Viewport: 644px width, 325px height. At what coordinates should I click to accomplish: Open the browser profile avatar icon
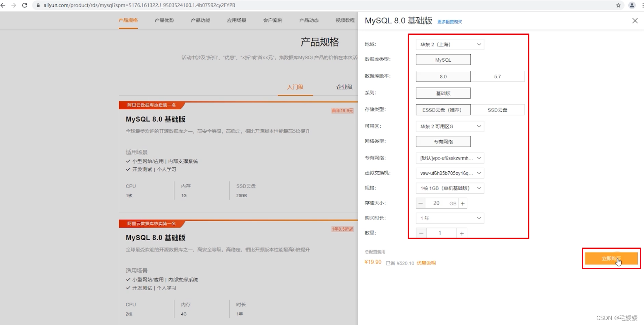[x=632, y=5]
